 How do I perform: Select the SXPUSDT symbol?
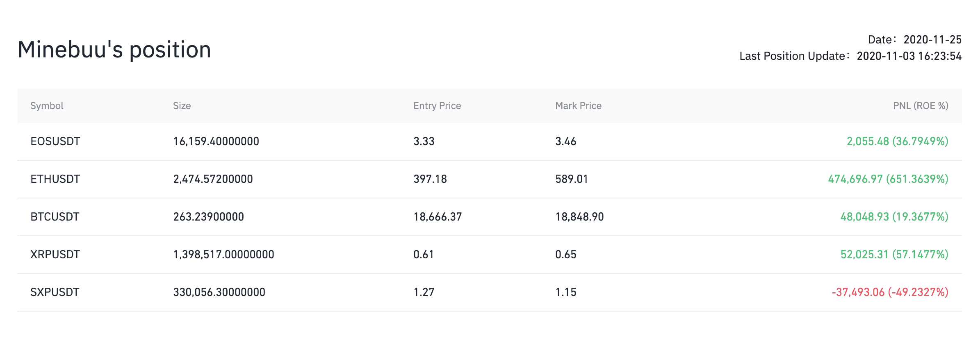point(55,292)
